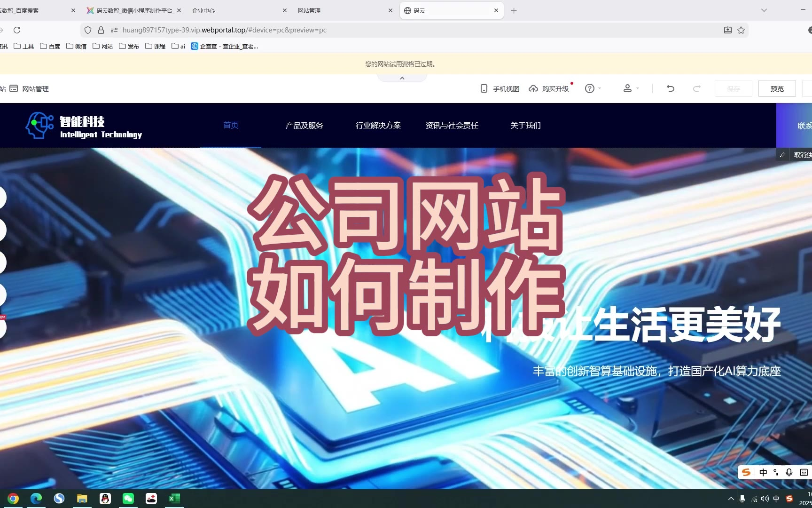Toggle Sogou Chinese input mode 中
This screenshot has height=508, width=812.
pyautogui.click(x=763, y=472)
